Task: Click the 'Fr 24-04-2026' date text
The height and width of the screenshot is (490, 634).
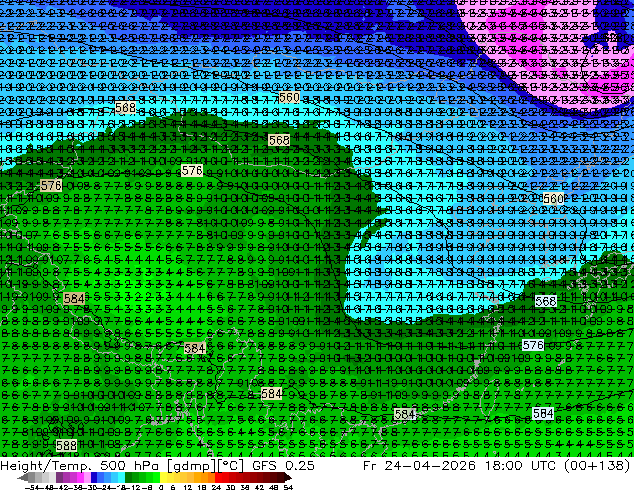Action: (419, 466)
